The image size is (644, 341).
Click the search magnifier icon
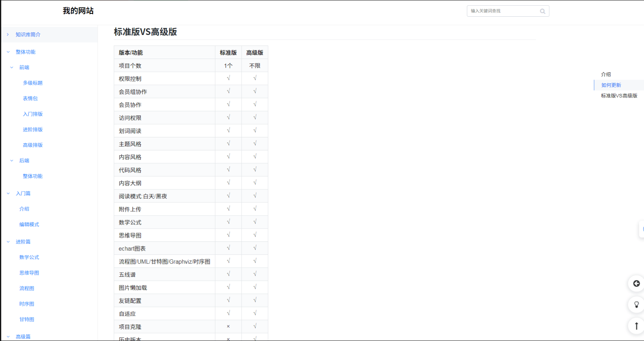click(x=542, y=11)
